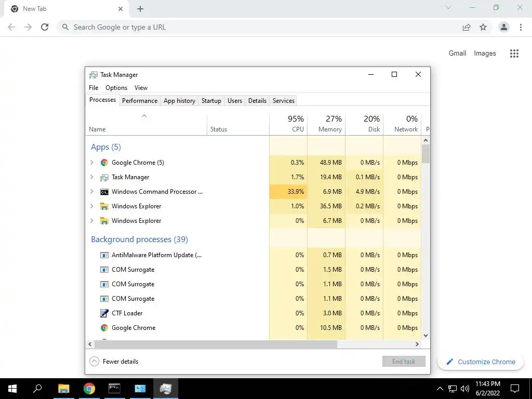Open the Gmail link
Screen dimensions: 532x399
click(x=457, y=54)
